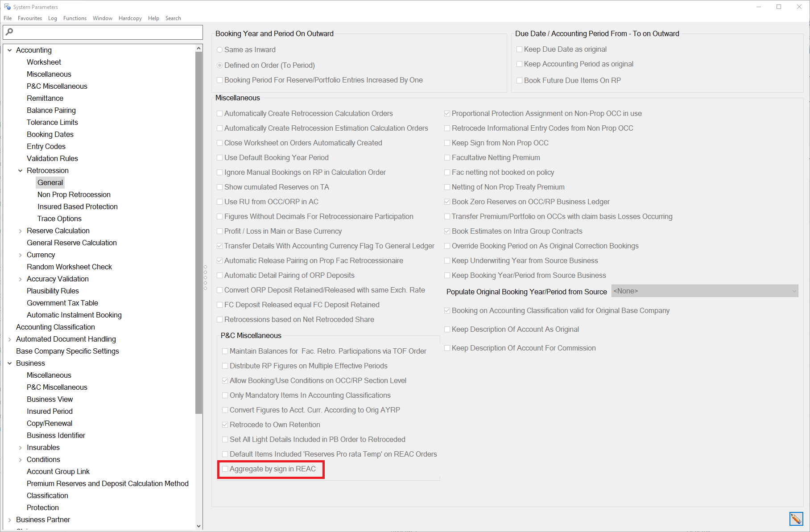Expand the Business Partner tree node

(10, 520)
